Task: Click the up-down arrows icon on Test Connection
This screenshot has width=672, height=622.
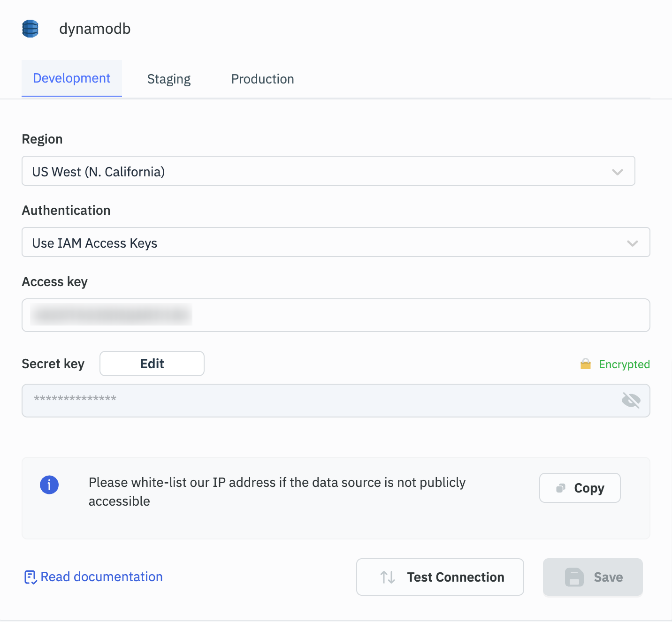Action: coord(388,577)
